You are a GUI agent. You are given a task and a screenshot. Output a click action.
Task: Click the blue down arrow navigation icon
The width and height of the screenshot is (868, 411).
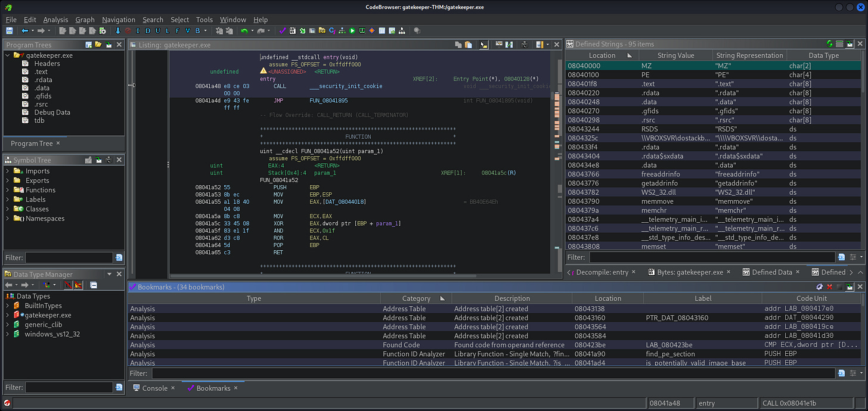[x=118, y=30]
